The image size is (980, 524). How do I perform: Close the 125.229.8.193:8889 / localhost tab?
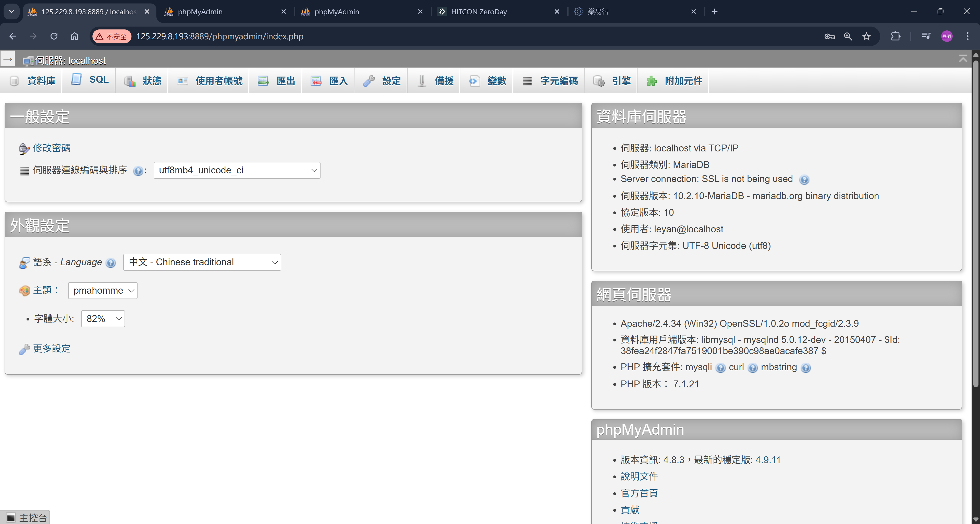pos(147,11)
